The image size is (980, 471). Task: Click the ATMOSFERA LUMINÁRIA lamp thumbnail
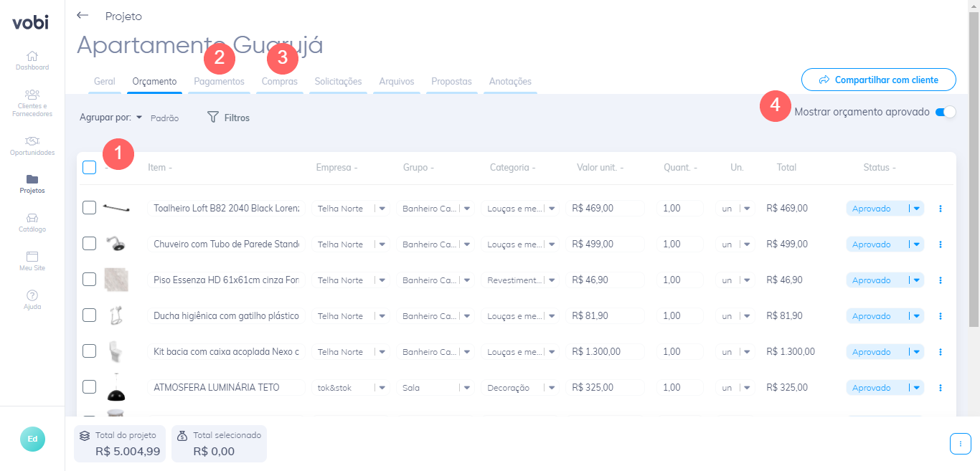(x=116, y=387)
